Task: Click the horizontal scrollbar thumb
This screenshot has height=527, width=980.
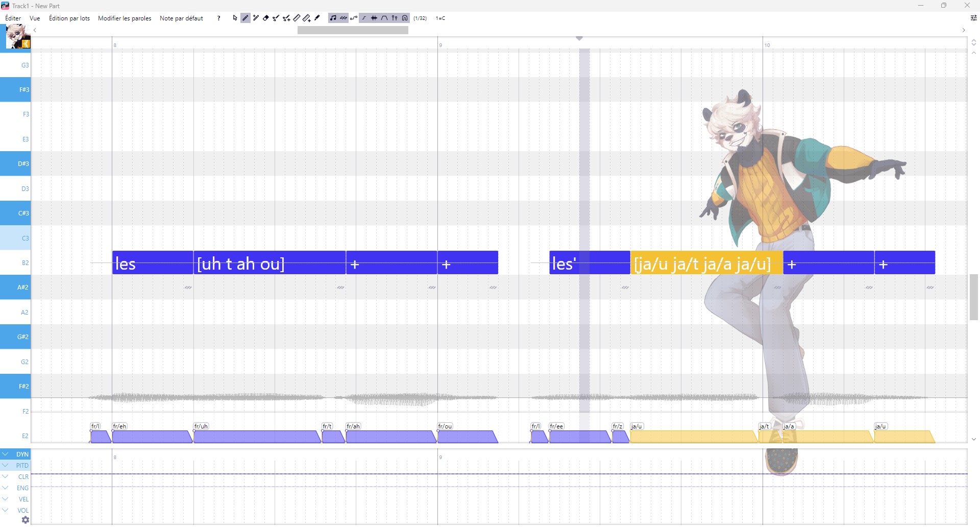Action: click(353, 31)
